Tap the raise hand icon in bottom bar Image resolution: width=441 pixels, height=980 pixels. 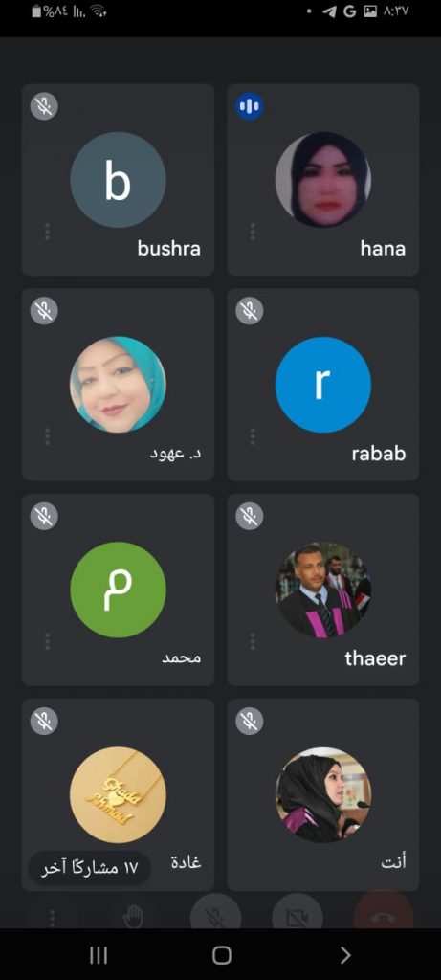coord(133,917)
